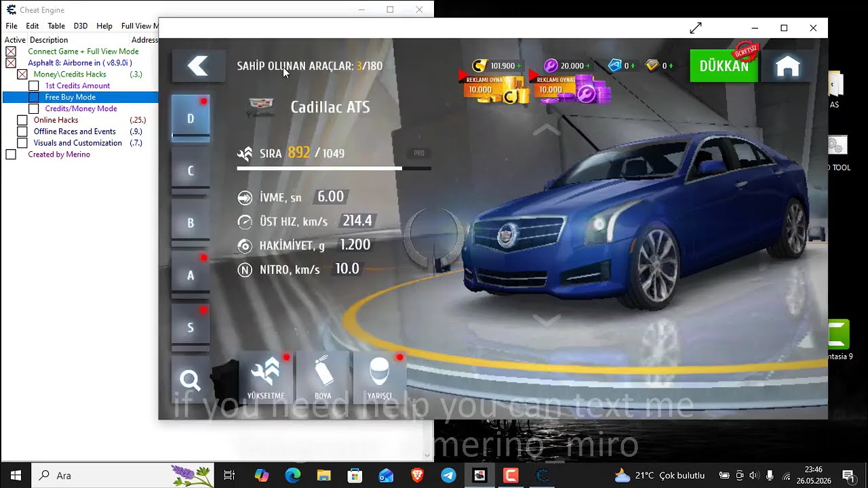
Task: Open Outlook from the taskbar
Action: click(386, 475)
